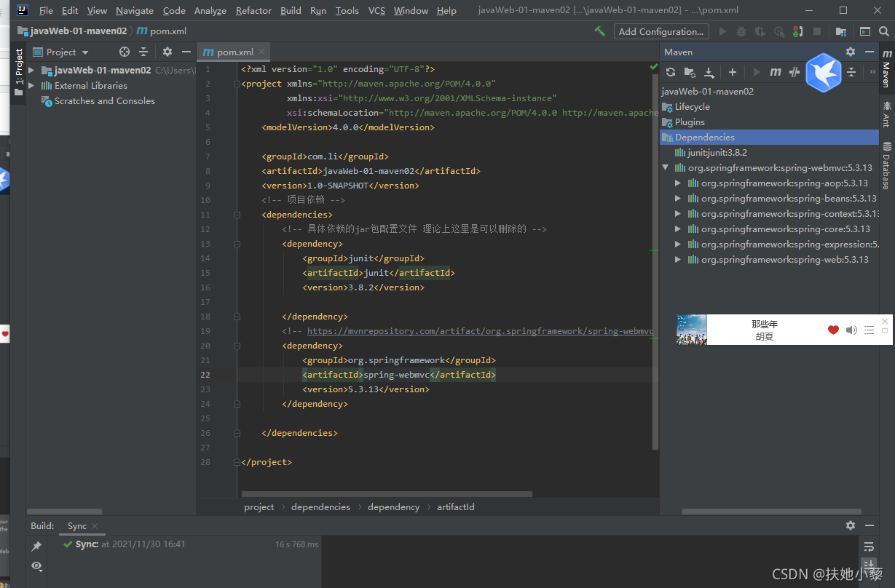The image size is (895, 588).
Task: Click the Project Structure icon in toolbar
Action: [841, 31]
